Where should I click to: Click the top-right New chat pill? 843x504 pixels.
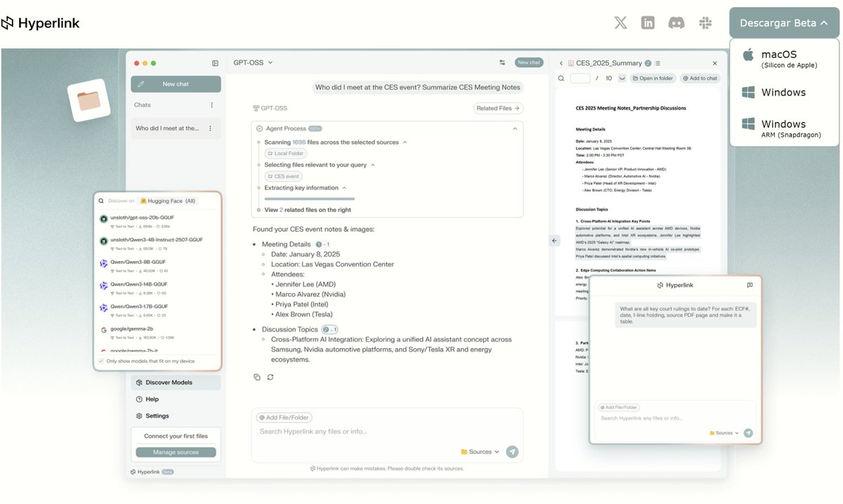pyautogui.click(x=529, y=62)
